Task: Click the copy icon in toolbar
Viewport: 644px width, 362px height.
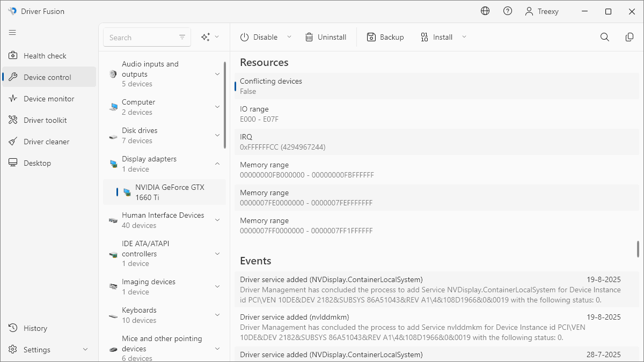Action: point(630,37)
